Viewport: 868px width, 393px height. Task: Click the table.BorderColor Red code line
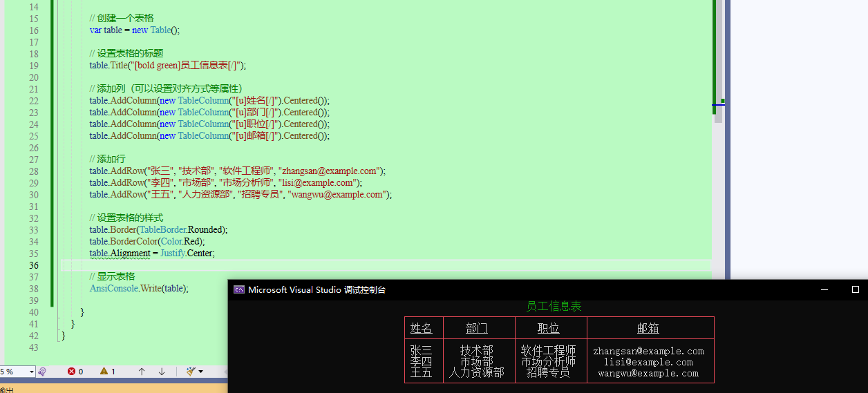pos(147,242)
